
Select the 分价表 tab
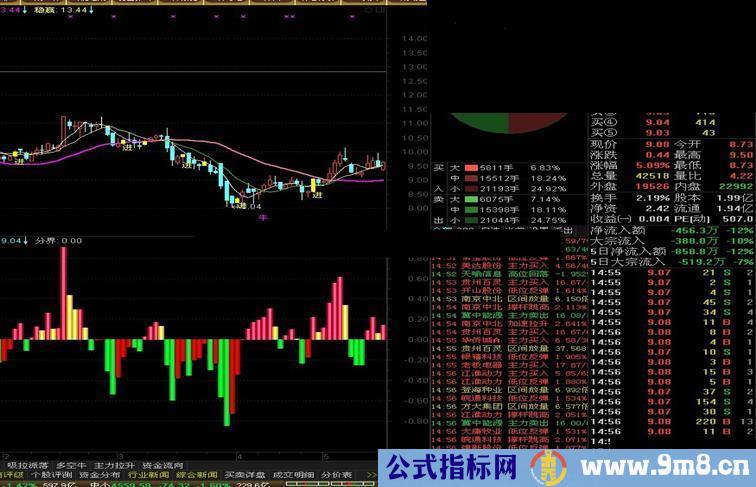[337, 475]
